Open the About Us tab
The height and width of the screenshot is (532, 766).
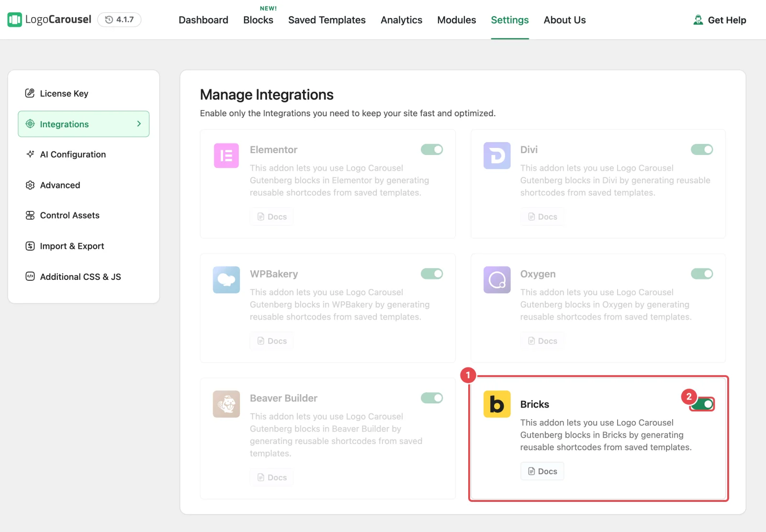coord(564,20)
